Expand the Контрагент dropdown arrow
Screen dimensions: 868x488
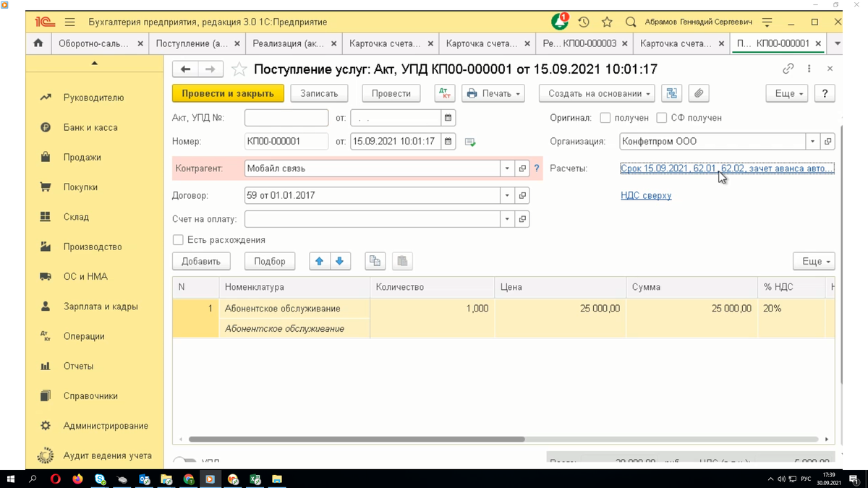pyautogui.click(x=507, y=168)
